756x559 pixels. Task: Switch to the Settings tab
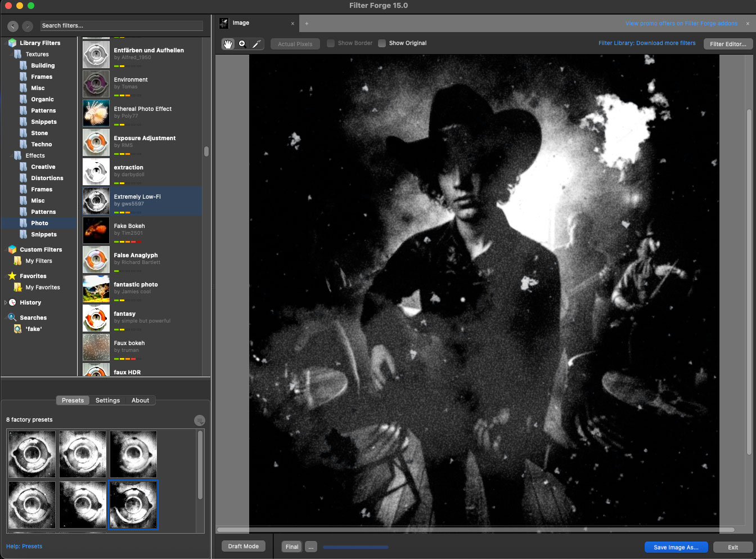coord(107,400)
